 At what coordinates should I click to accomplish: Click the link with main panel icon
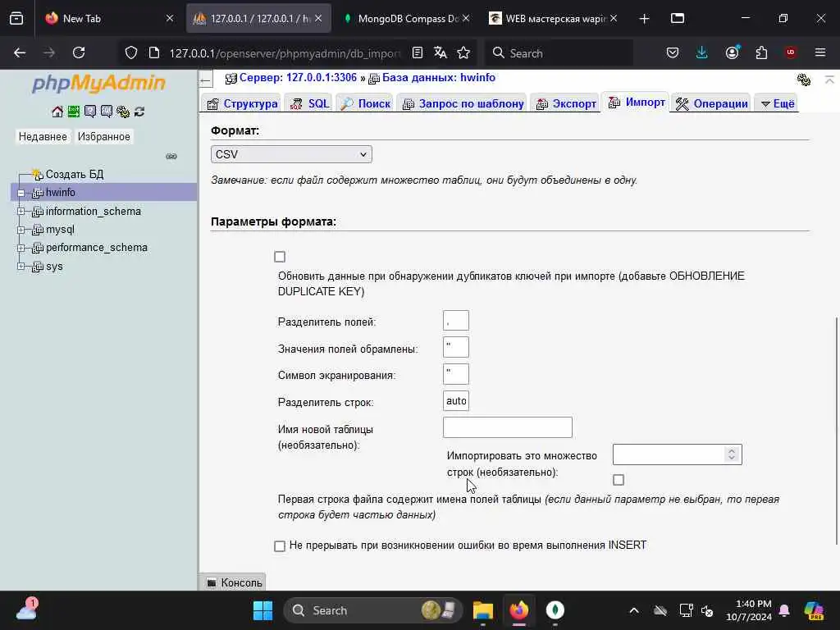(171, 157)
